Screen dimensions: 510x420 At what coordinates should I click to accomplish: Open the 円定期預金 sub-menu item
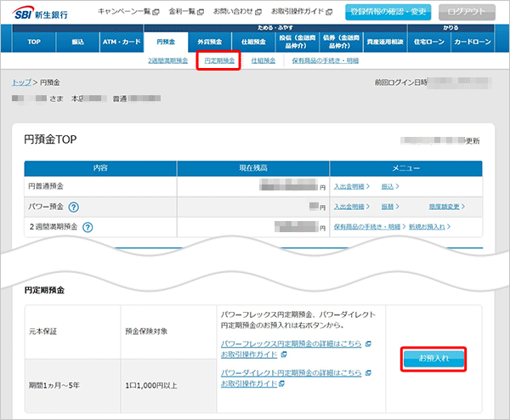pos(220,60)
